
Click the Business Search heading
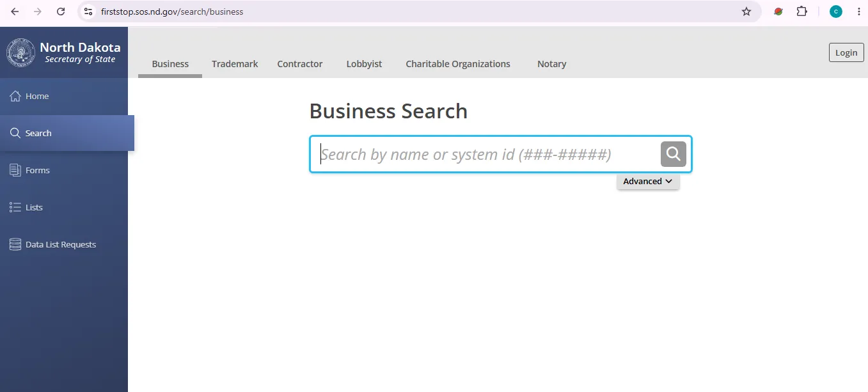coord(388,111)
